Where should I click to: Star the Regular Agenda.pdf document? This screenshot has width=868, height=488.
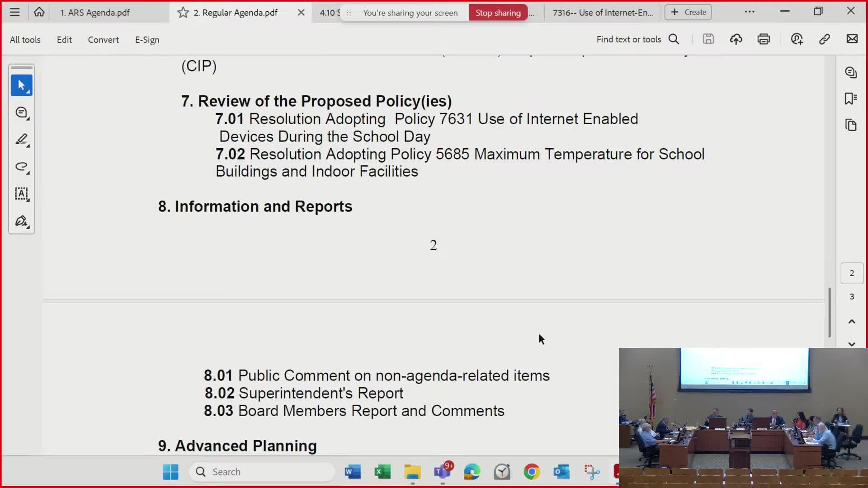coord(183,13)
